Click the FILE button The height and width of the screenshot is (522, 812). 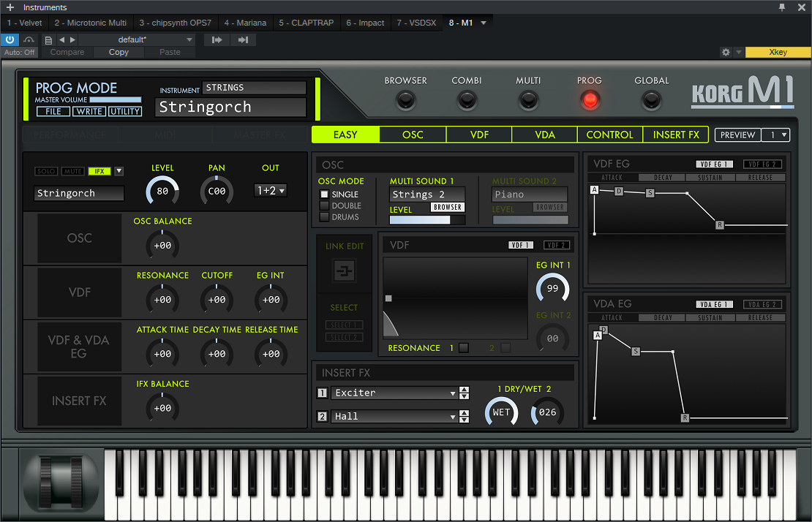click(53, 111)
